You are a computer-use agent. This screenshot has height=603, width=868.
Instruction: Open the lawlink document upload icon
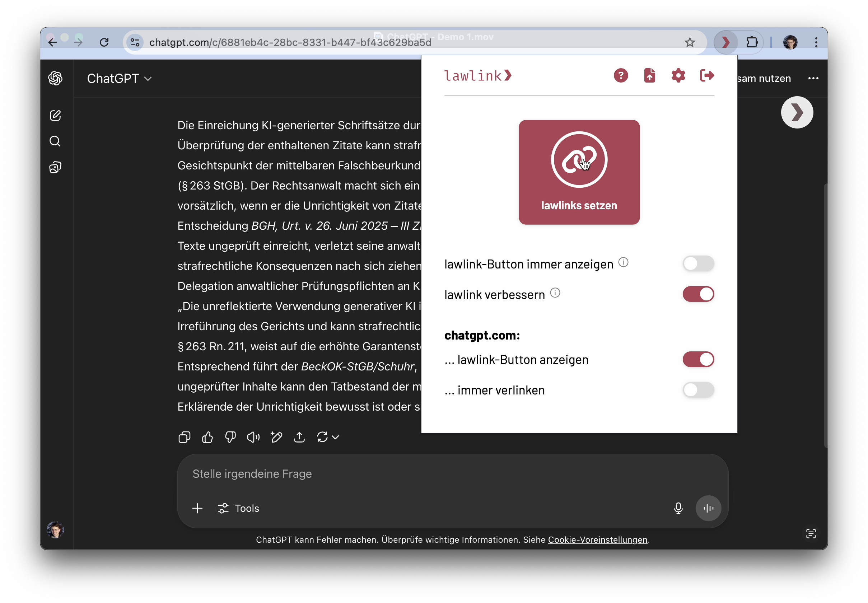pyautogui.click(x=649, y=76)
